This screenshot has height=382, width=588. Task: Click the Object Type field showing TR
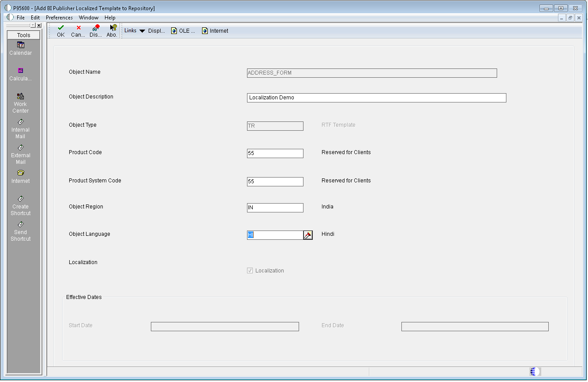coord(275,126)
